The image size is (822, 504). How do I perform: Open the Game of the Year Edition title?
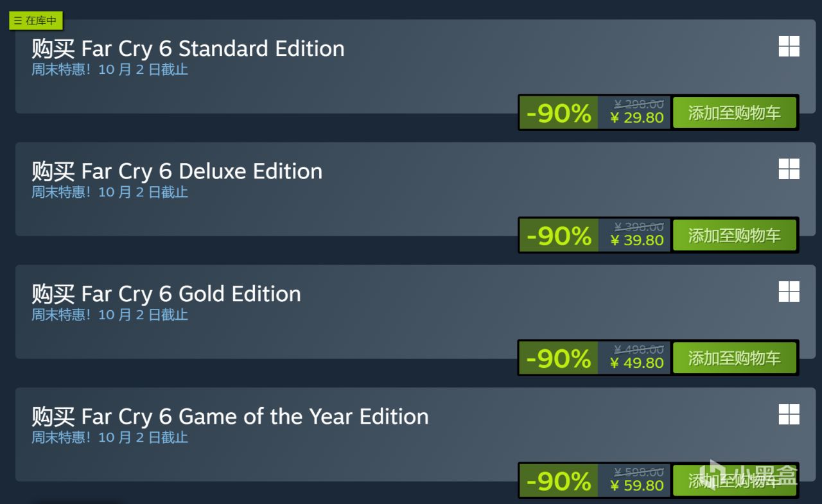coord(230,417)
